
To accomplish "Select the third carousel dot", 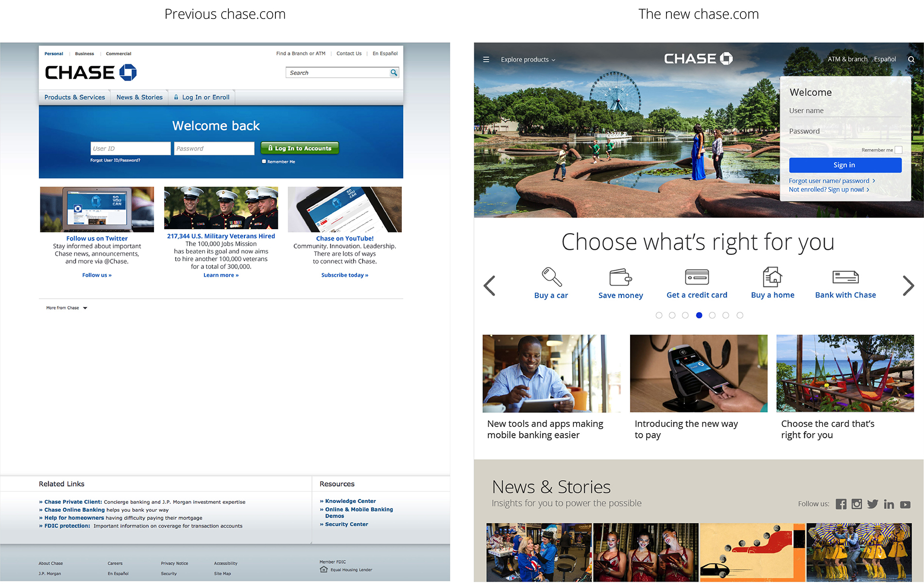I will [685, 315].
